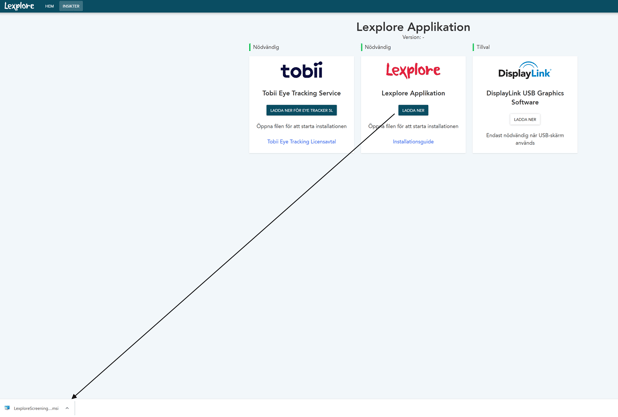
Task: Click the tobii logo image
Action: point(302,70)
